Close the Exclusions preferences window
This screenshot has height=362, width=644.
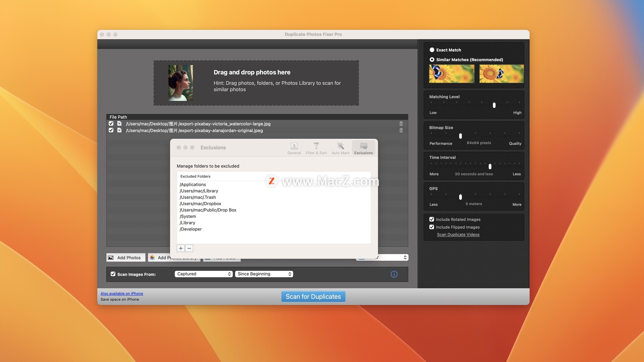click(179, 147)
